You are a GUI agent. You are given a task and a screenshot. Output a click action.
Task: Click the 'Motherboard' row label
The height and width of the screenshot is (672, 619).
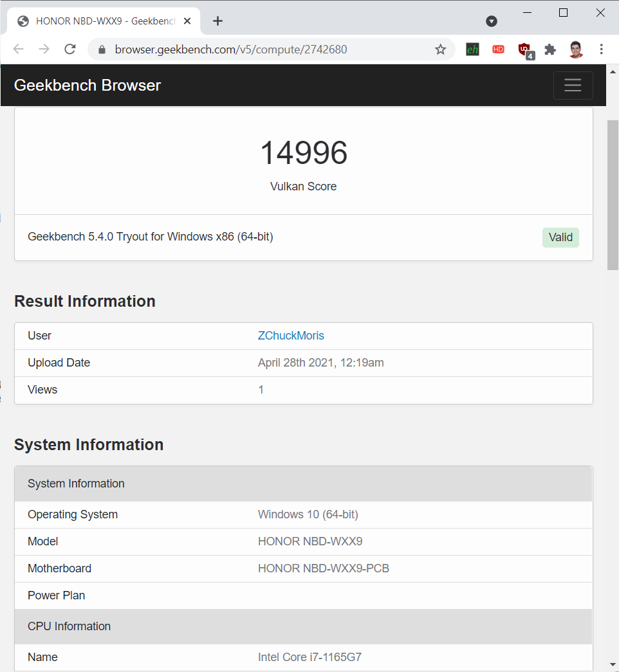coord(60,568)
